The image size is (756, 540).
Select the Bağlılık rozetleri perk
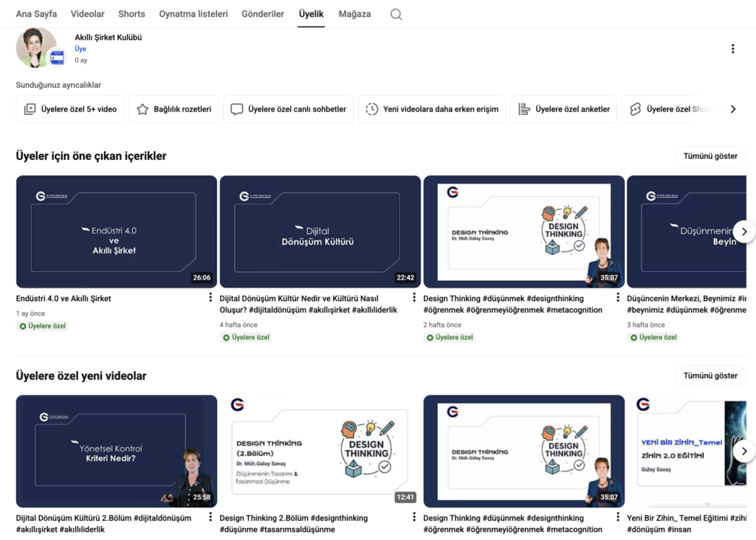[173, 109]
